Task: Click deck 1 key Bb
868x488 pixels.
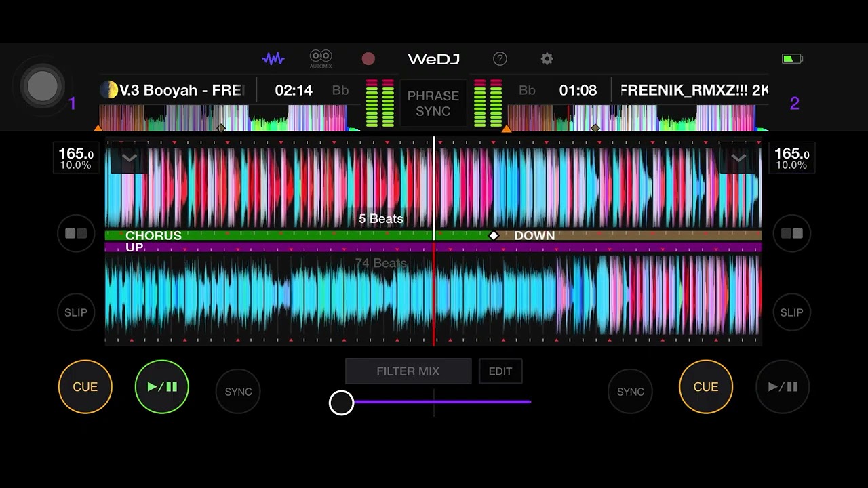Action: [340, 90]
